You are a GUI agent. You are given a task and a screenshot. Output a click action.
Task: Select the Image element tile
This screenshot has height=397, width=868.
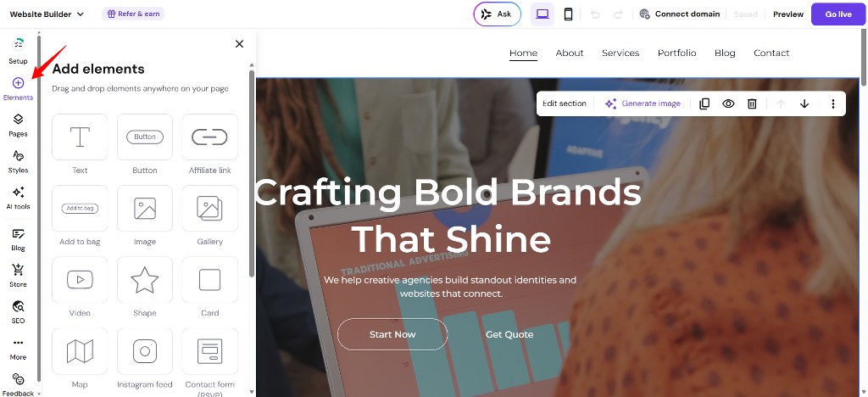coord(145,209)
